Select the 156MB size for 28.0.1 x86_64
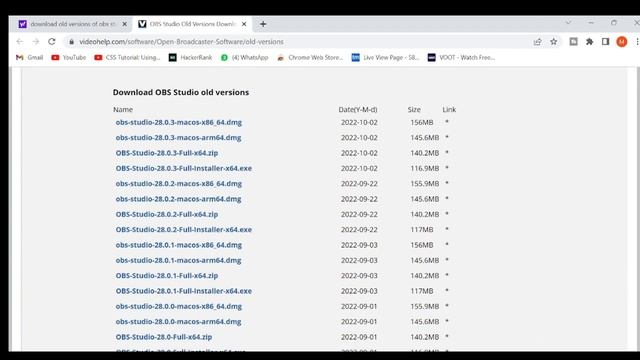 [x=422, y=245]
